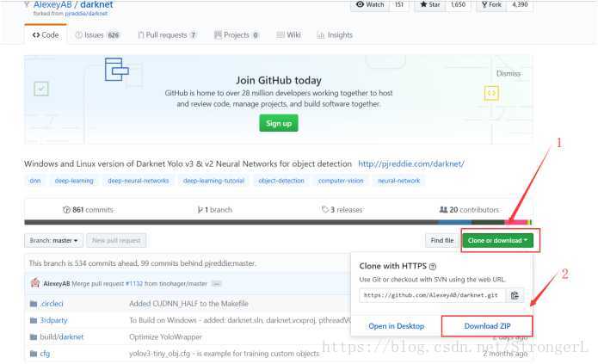598x364 pixels.
Task: Click the language breakdown color bar
Action: coord(278,222)
